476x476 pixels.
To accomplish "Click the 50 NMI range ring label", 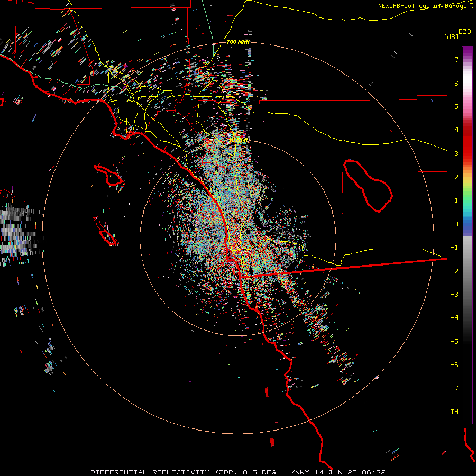I will 239,140.
